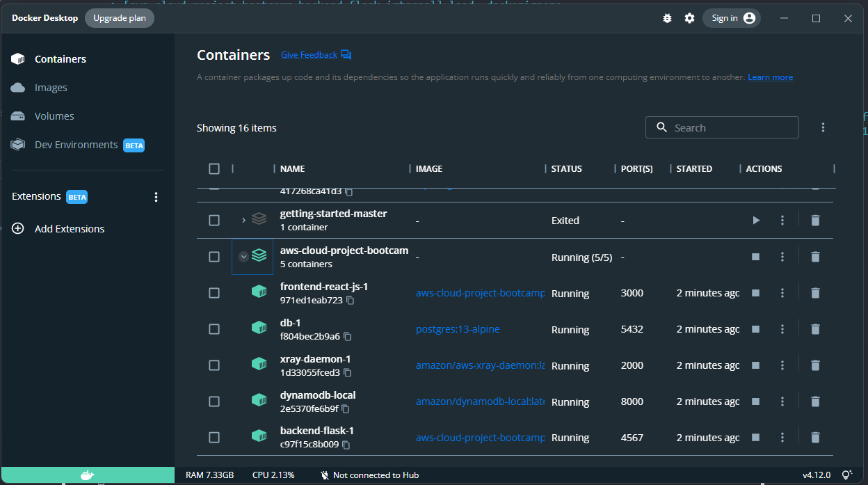Viewport: 868px width, 485px height.
Task: Sort by PORT(S) column header
Action: [636, 168]
